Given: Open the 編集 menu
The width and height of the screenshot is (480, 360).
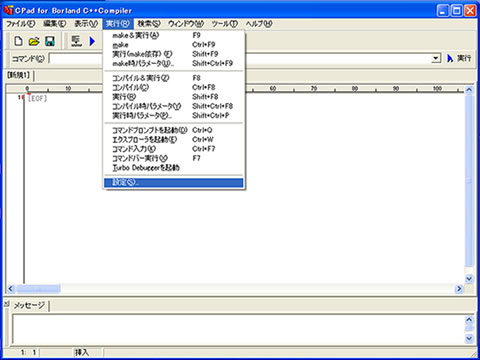Looking at the screenshot, I should click(55, 24).
